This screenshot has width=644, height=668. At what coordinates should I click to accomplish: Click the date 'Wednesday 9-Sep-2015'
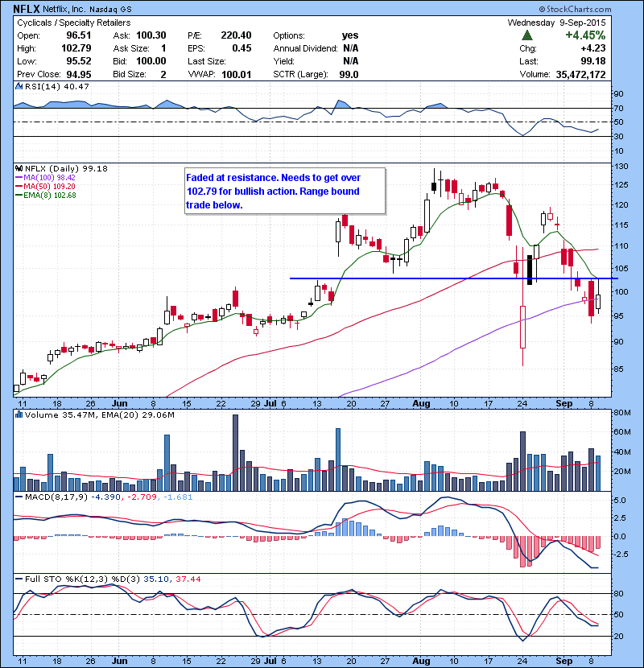tap(556, 23)
